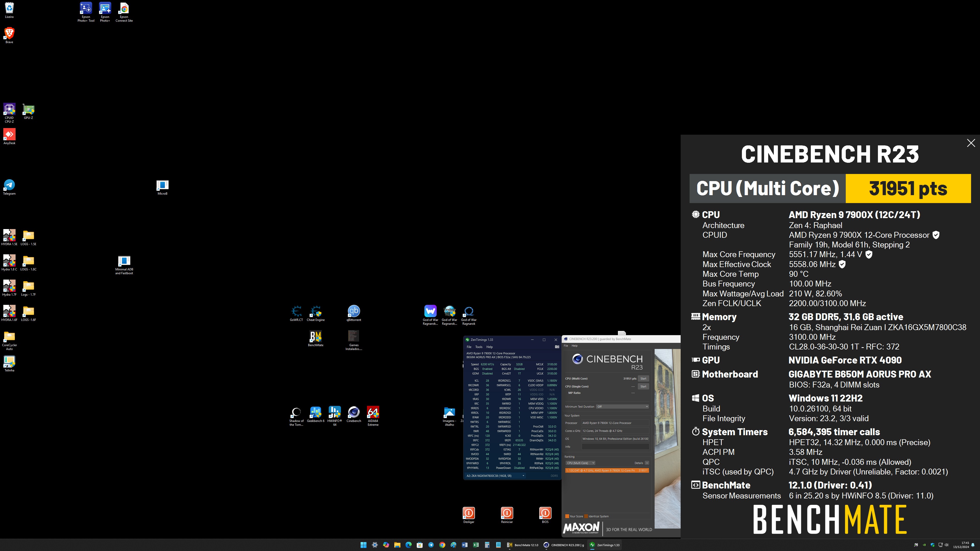Select the GoWR.CT desktop icon
The width and height of the screenshot is (980, 551).
296,313
